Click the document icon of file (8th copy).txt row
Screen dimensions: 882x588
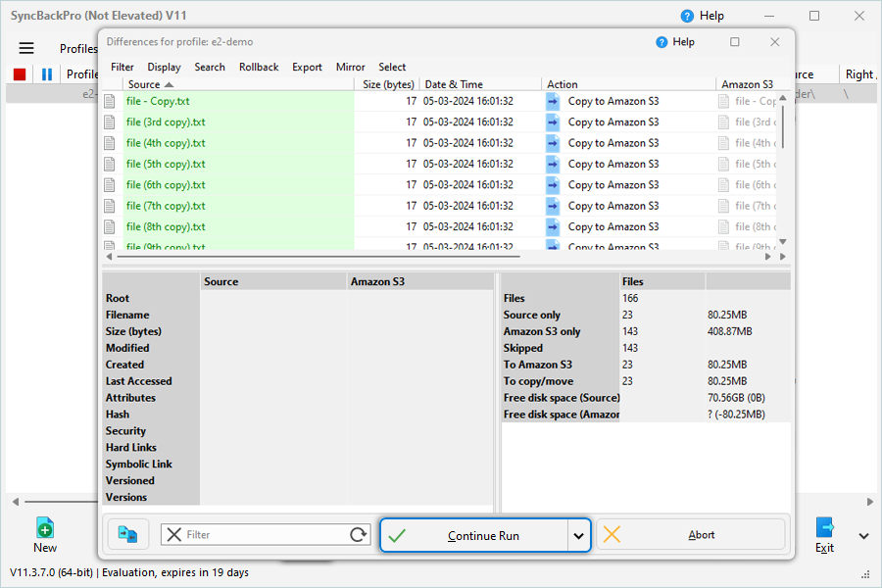pos(110,226)
